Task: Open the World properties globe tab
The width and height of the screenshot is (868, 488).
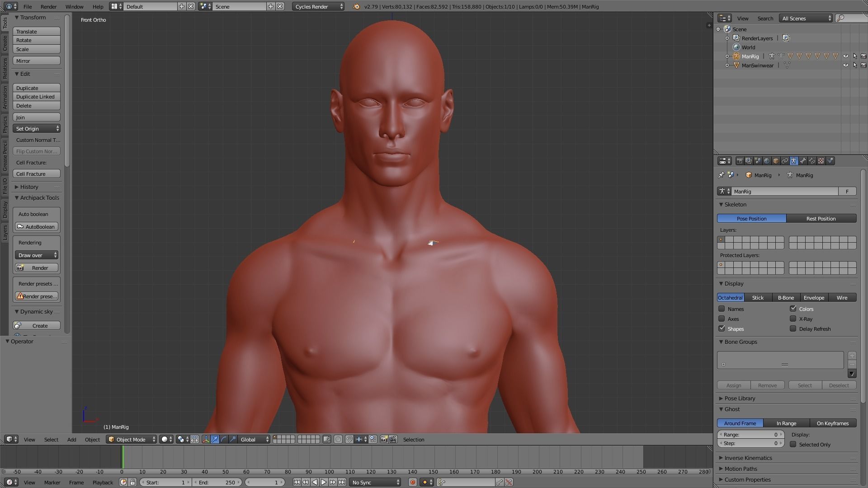Action: coord(767,161)
